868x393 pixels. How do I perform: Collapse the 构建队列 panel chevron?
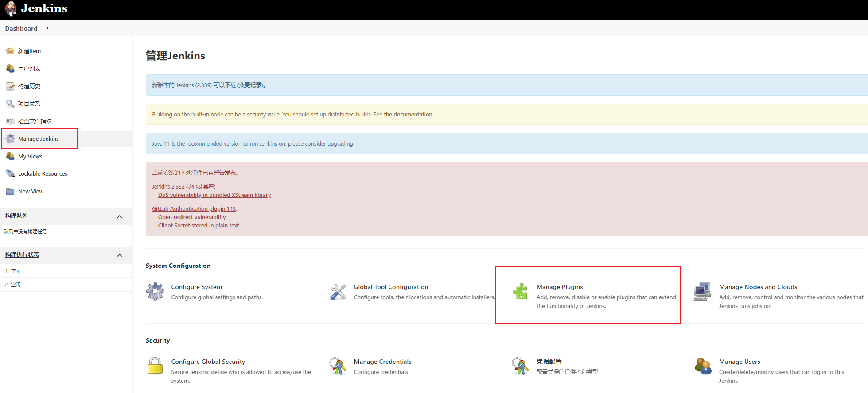[120, 216]
